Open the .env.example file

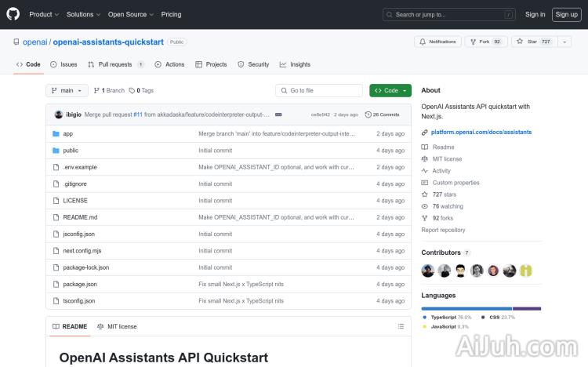tap(80, 167)
